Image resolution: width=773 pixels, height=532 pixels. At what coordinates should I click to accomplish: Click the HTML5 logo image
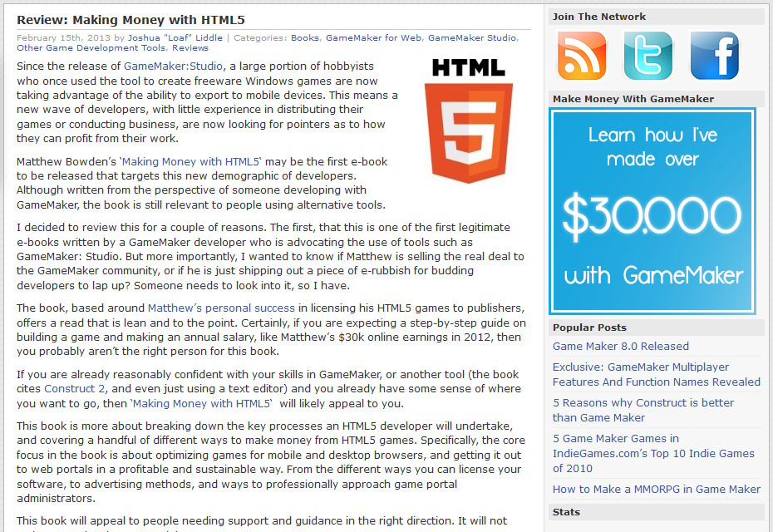click(x=469, y=121)
